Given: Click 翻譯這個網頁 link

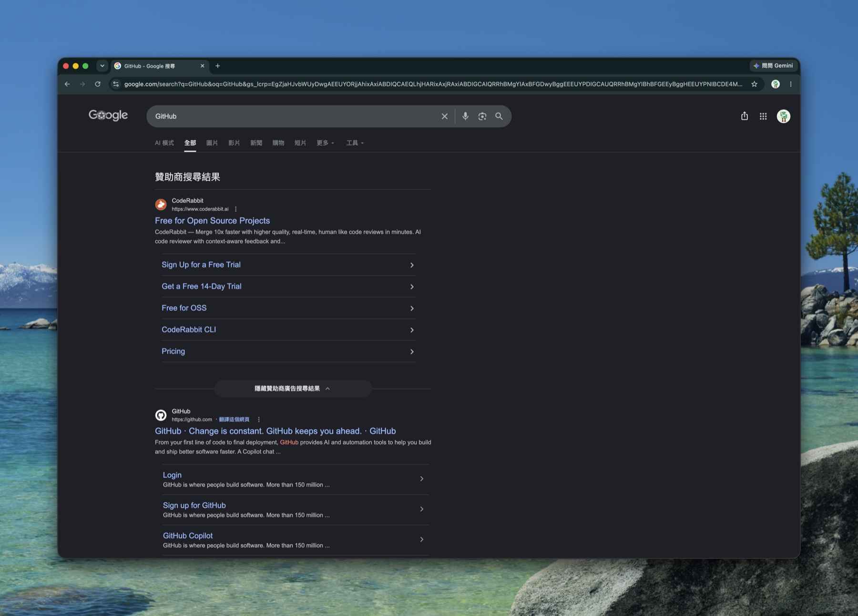Looking at the screenshot, I should pos(234,420).
